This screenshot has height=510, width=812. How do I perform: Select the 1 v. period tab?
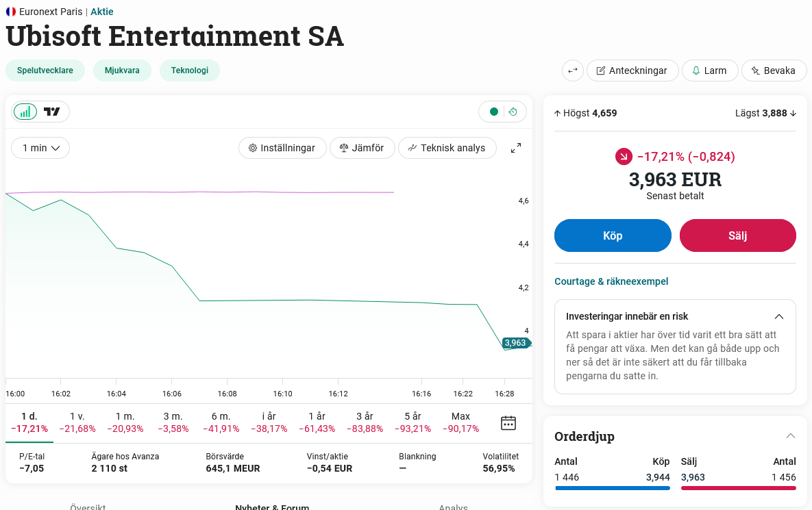(77, 422)
